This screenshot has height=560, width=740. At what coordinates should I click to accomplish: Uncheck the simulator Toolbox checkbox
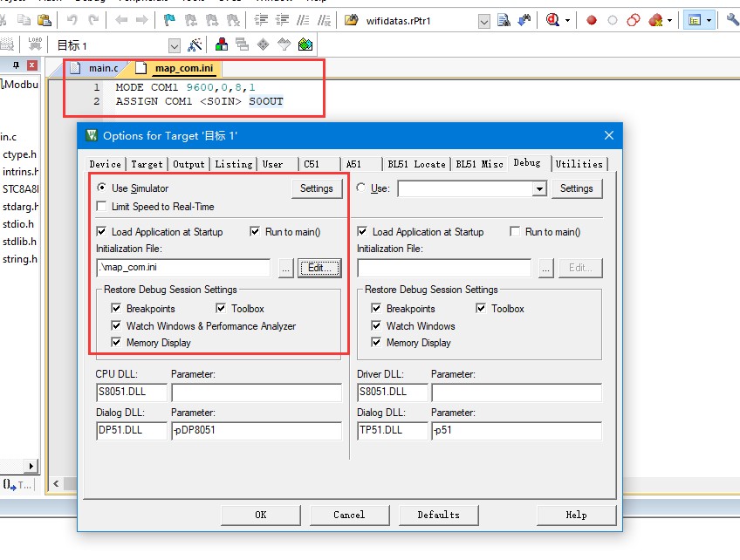click(221, 308)
